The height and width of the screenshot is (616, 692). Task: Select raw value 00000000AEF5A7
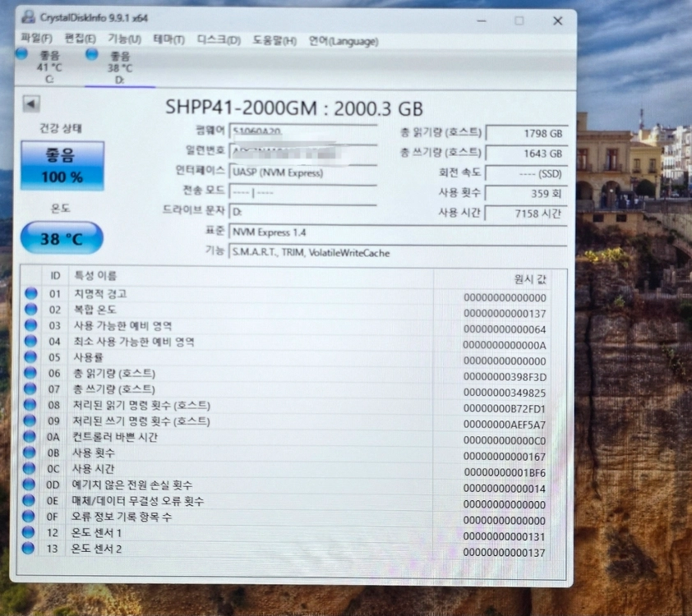coord(505,425)
